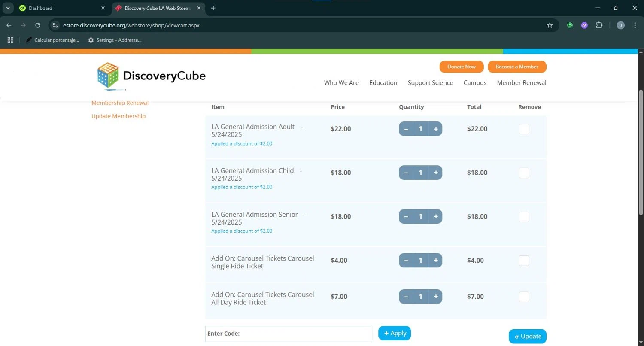Click the green circular extension icon

pos(570,25)
